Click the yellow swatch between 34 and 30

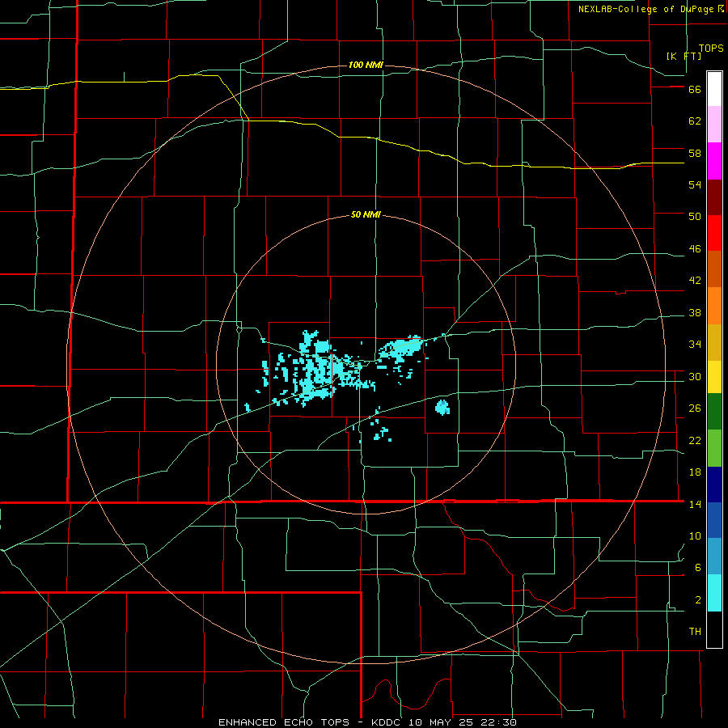pyautogui.click(x=714, y=377)
